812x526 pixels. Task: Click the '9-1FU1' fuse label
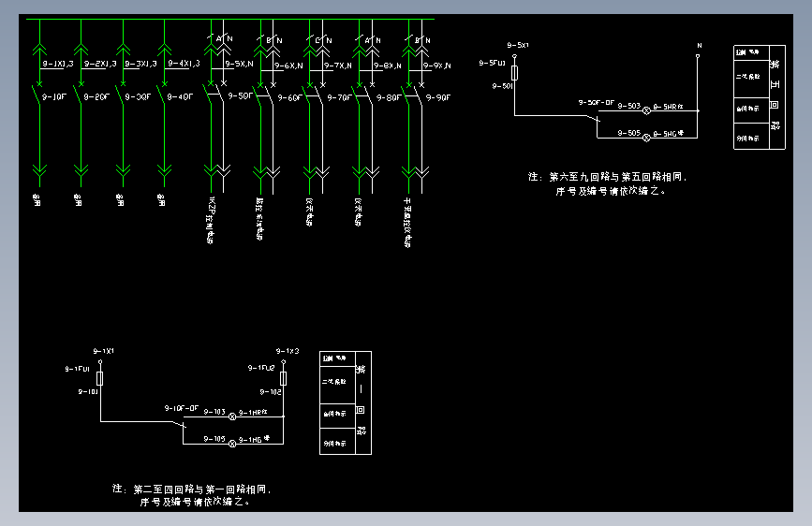click(77, 369)
